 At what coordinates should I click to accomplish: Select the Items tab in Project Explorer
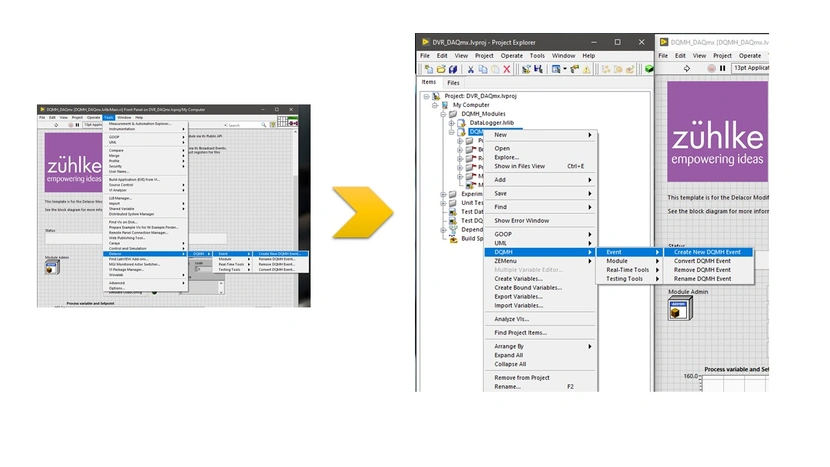429,82
